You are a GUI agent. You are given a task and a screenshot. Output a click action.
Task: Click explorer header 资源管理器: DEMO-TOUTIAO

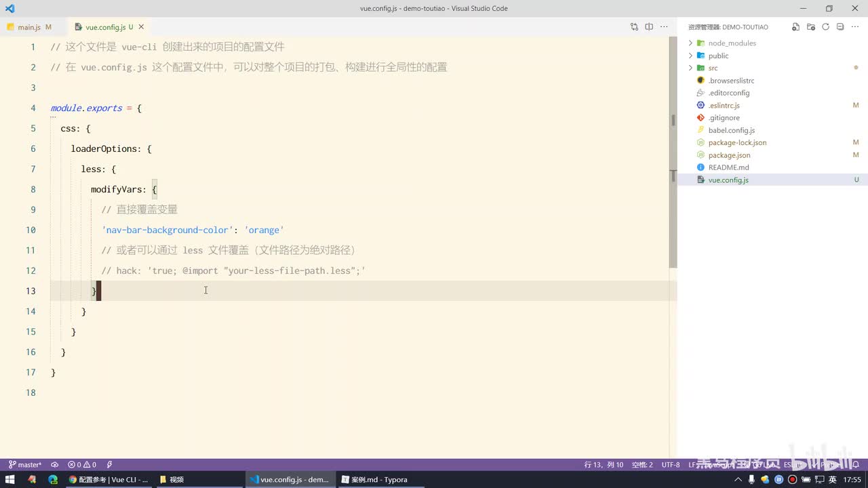click(728, 27)
